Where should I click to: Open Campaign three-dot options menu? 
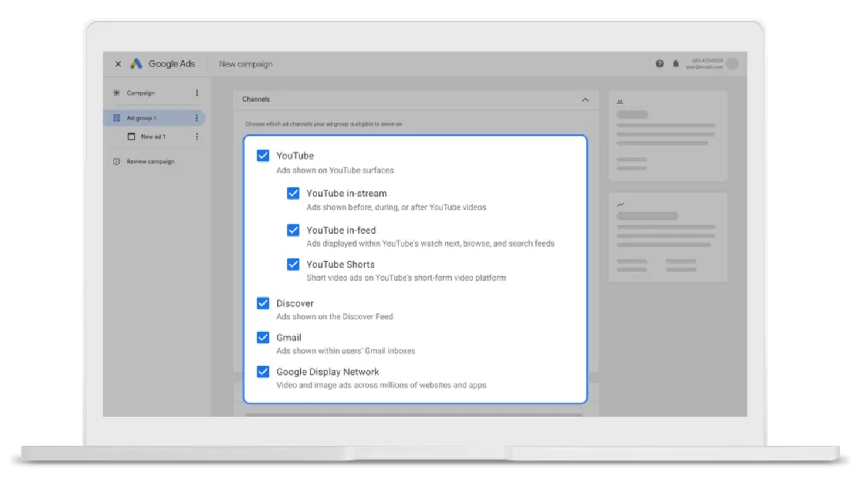pyautogui.click(x=197, y=93)
